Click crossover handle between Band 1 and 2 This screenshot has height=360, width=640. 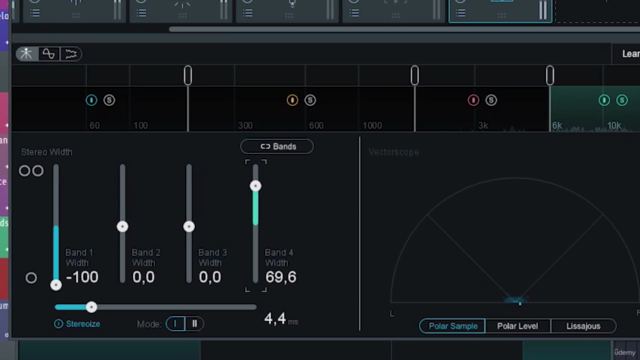coord(188,76)
